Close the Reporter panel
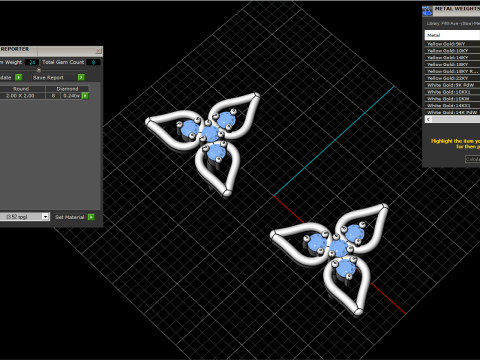Image resolution: width=480 pixels, height=360 pixels. click(98, 51)
